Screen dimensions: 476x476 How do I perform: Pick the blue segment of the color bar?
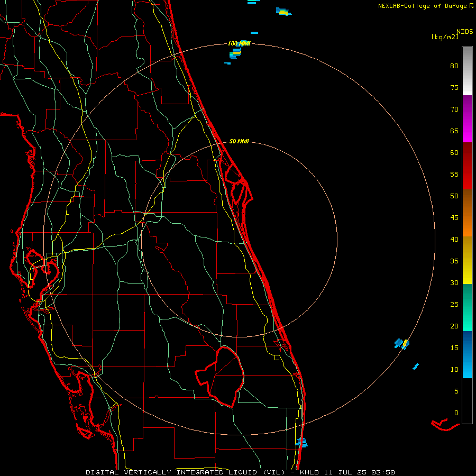467,354
